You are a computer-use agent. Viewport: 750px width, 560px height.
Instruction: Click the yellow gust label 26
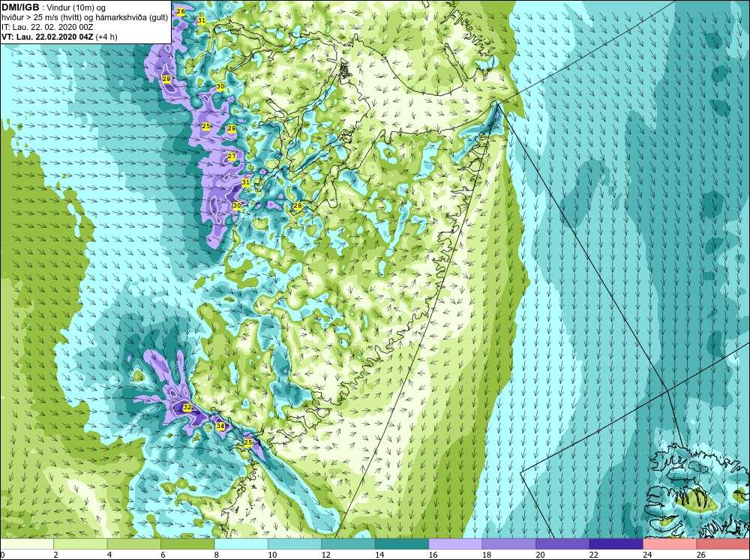pos(180,11)
